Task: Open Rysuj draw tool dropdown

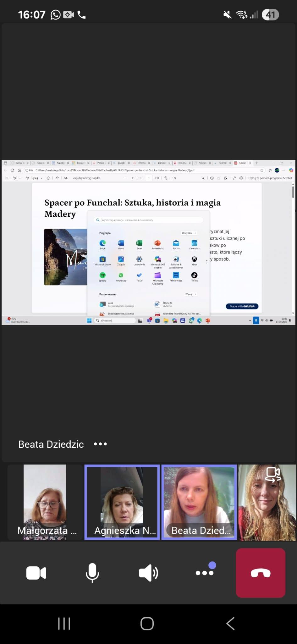Action: tap(41, 178)
